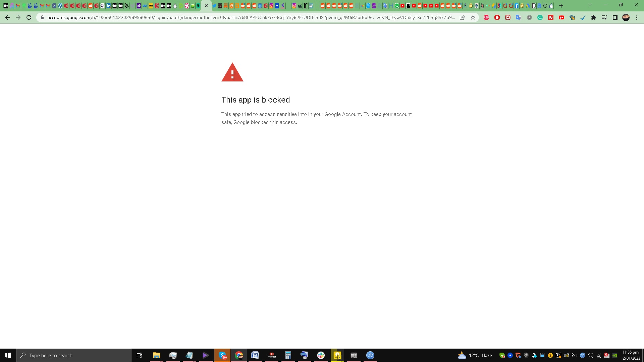
Task: Click the address bar URL
Action: pyautogui.click(x=251, y=17)
